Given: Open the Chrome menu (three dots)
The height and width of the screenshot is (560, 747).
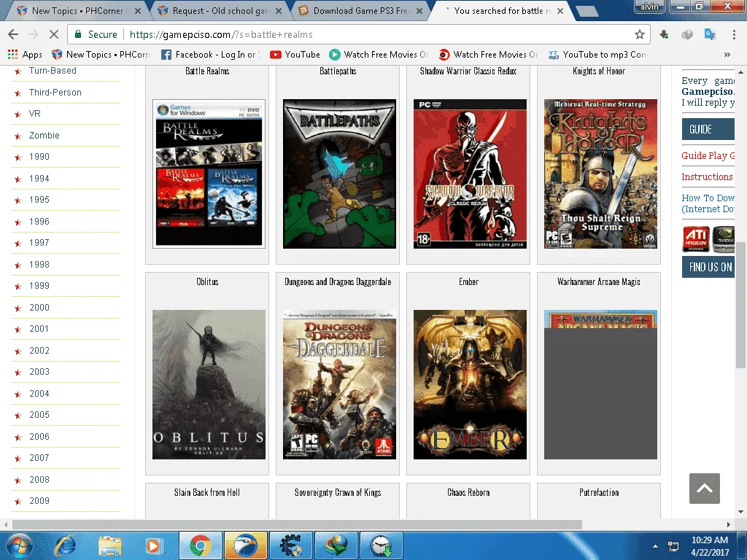Looking at the screenshot, I should [734, 34].
